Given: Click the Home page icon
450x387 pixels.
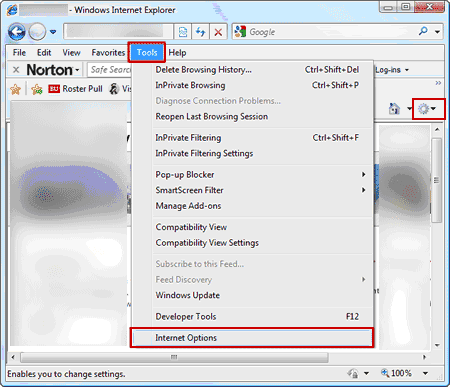Looking at the screenshot, I should click(x=395, y=109).
